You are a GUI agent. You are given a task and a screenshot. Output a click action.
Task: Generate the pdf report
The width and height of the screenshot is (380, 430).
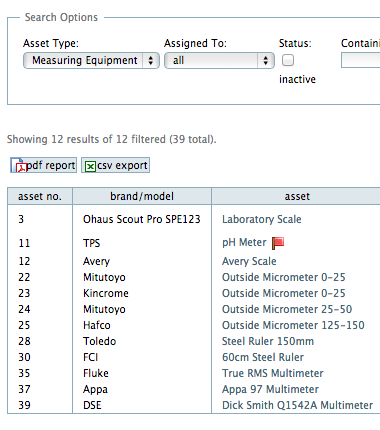(44, 165)
